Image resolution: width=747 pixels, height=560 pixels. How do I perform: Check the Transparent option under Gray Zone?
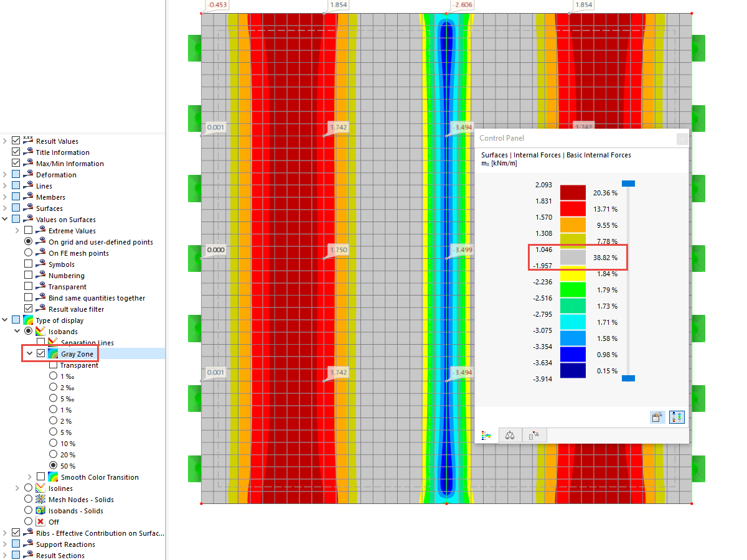[x=52, y=364]
